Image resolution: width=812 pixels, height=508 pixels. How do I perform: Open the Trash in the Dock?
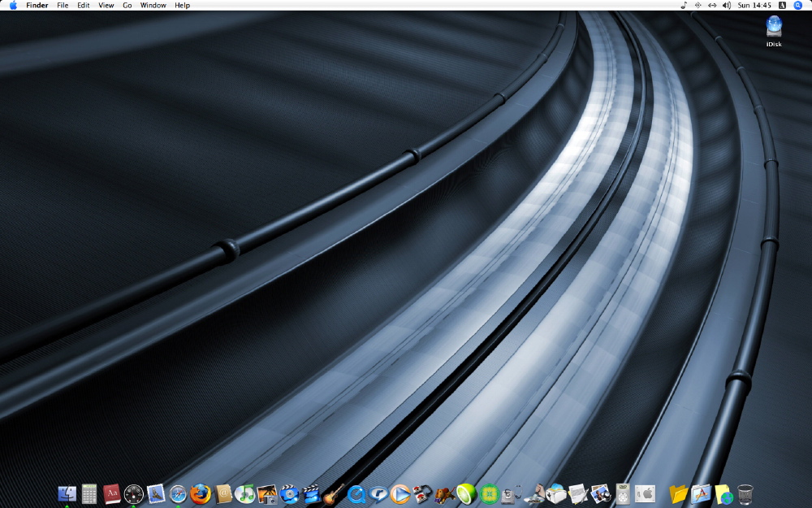[745, 493]
